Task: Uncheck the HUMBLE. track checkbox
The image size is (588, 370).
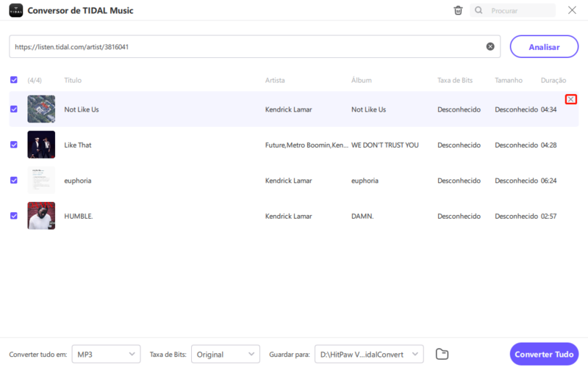Action: 14,216
